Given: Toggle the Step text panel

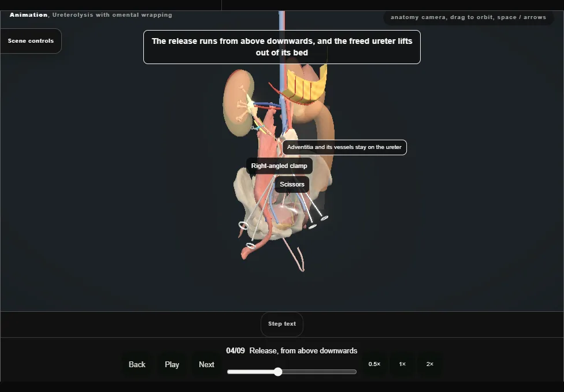Looking at the screenshot, I should pyautogui.click(x=282, y=324).
